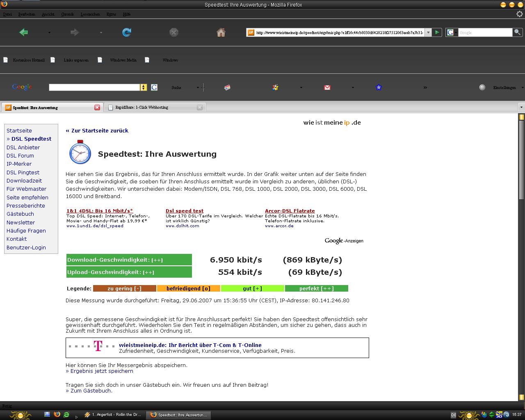Image resolution: width=525 pixels, height=420 pixels.
Task: Click the green 'perfekt [++]' legend swatch
Action: point(316,288)
